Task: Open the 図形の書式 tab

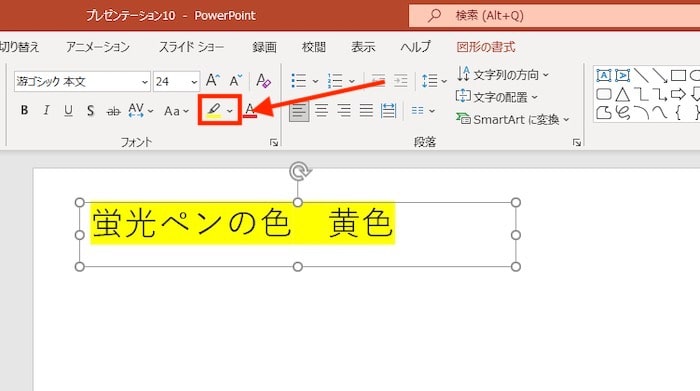Action: coord(486,47)
